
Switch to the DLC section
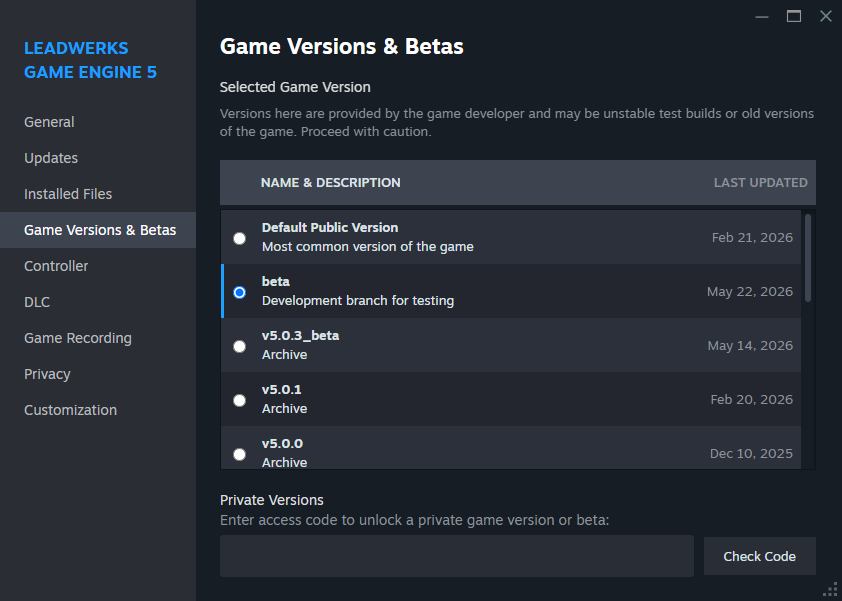coord(98,302)
